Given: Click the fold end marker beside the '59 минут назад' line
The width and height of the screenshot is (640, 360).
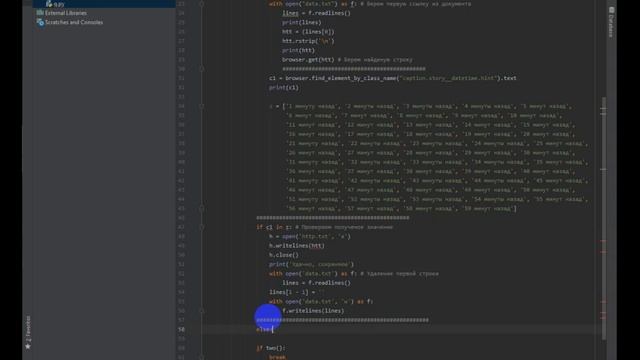Looking at the screenshot, I should (202, 209).
